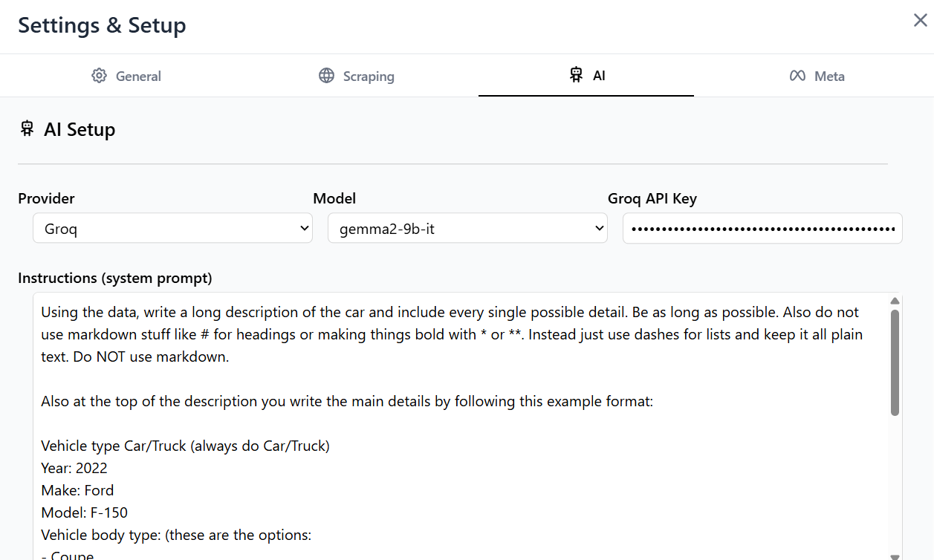Open the General settings tab
934x560 pixels.
coord(126,76)
